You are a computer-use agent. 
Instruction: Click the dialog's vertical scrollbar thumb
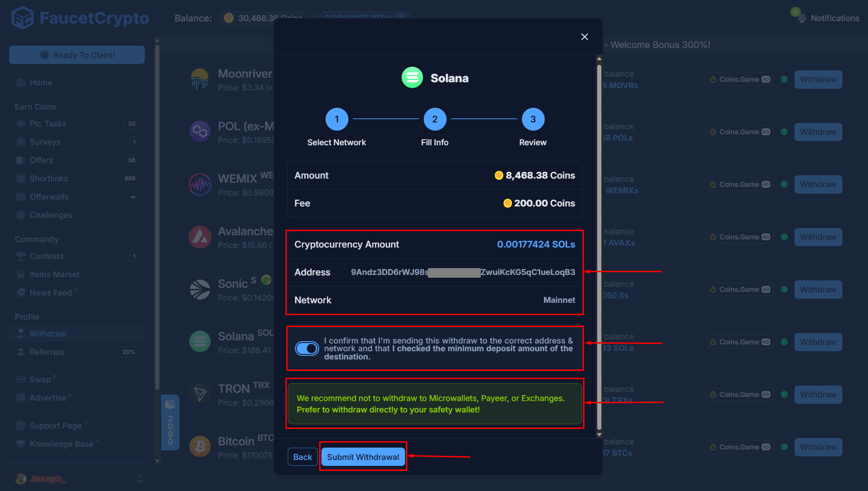tap(599, 247)
